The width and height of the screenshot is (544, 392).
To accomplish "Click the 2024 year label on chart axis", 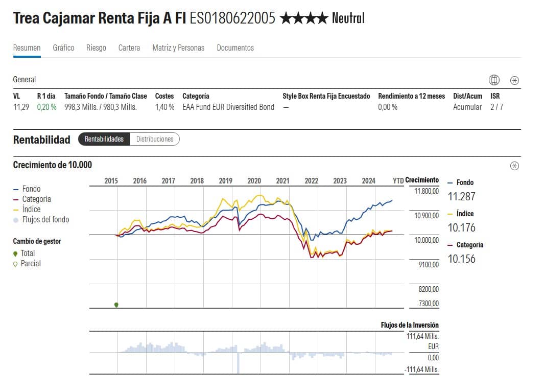I will coord(368,181).
